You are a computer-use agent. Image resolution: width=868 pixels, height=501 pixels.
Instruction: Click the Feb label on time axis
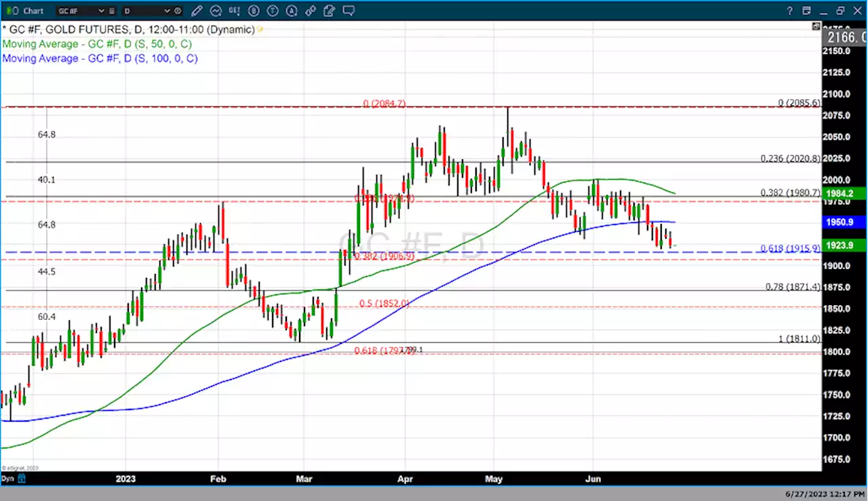[x=218, y=479]
